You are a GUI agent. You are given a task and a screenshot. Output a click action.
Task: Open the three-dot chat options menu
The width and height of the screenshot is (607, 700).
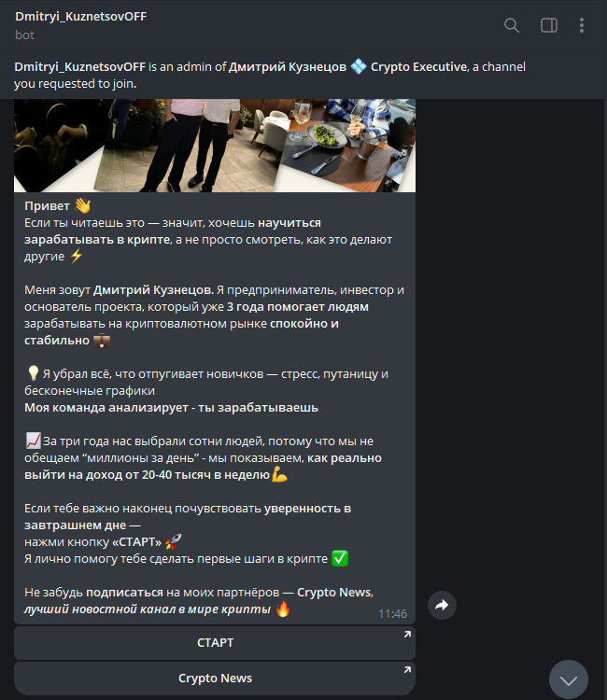582,25
